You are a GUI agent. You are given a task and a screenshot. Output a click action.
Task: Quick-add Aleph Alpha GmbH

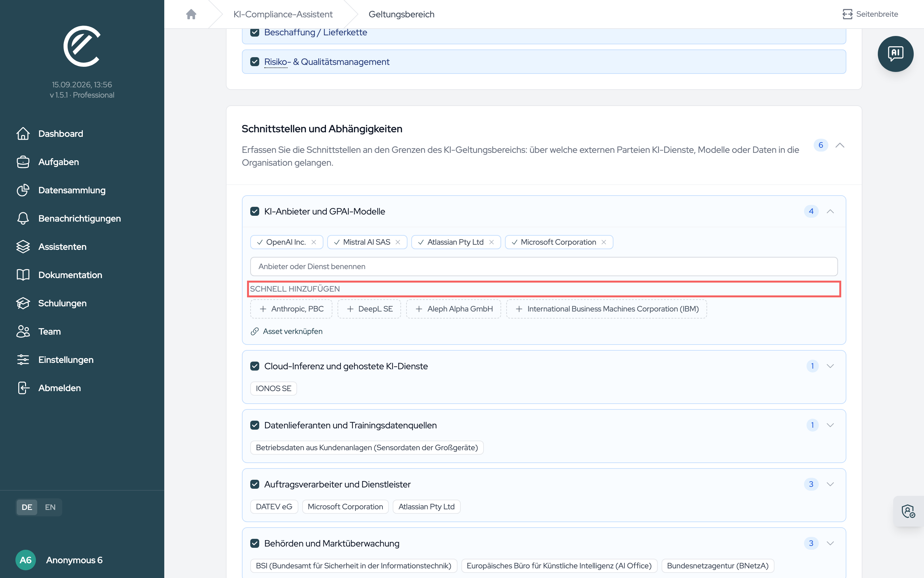click(453, 309)
